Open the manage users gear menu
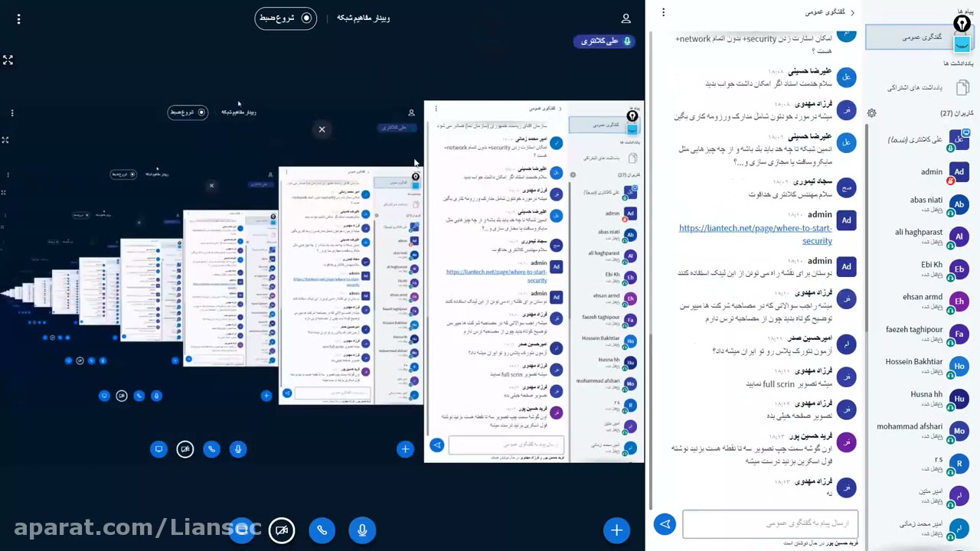 871,113
